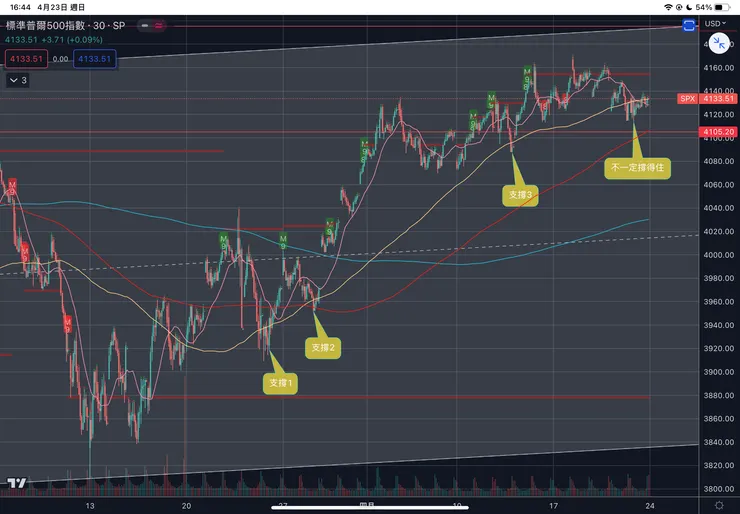The width and height of the screenshot is (740, 514).
Task: Click the 3840.00 price axis label
Action: point(719,442)
